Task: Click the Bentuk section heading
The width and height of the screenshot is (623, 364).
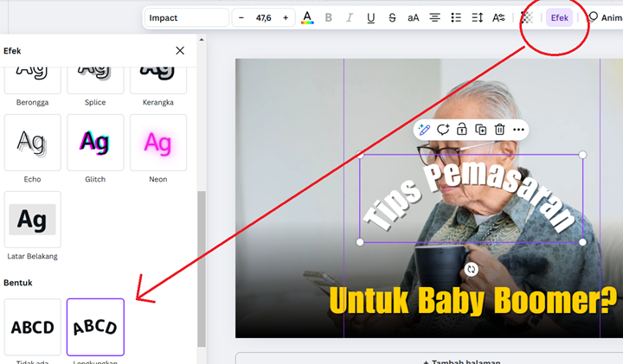Action: [18, 283]
